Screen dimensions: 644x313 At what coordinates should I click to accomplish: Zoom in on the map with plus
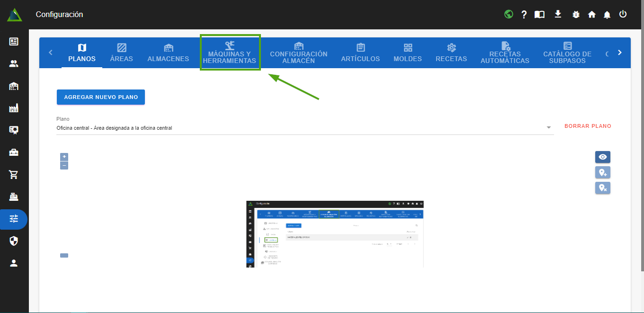click(x=64, y=157)
